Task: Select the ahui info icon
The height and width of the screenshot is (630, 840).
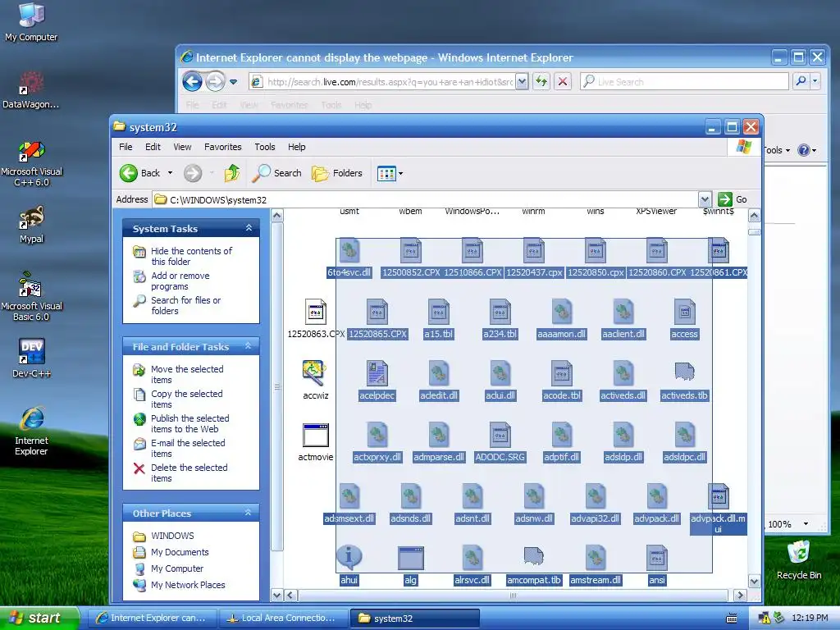Action: pyautogui.click(x=349, y=558)
